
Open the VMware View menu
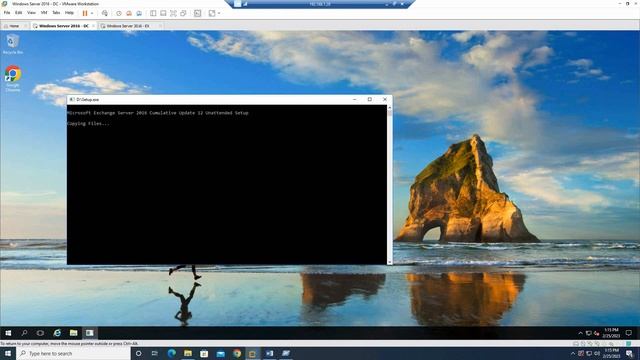[x=31, y=13]
